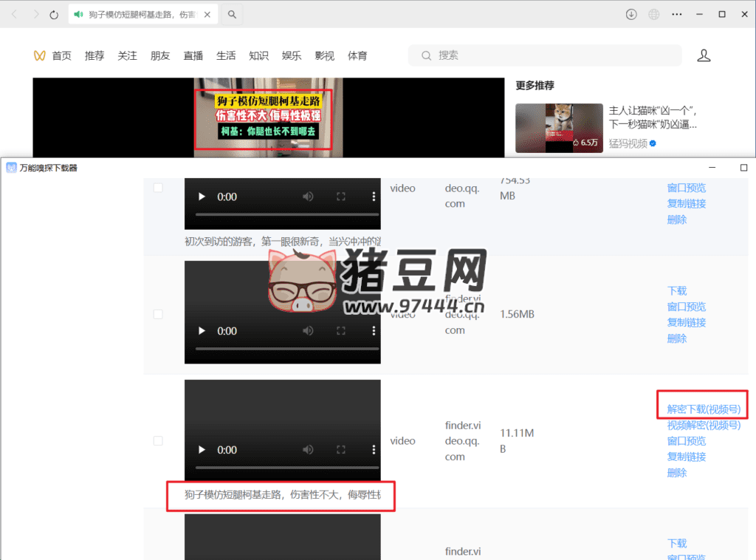The image size is (756, 560).
Task: Open more options on the 11.11MB video
Action: click(374, 450)
